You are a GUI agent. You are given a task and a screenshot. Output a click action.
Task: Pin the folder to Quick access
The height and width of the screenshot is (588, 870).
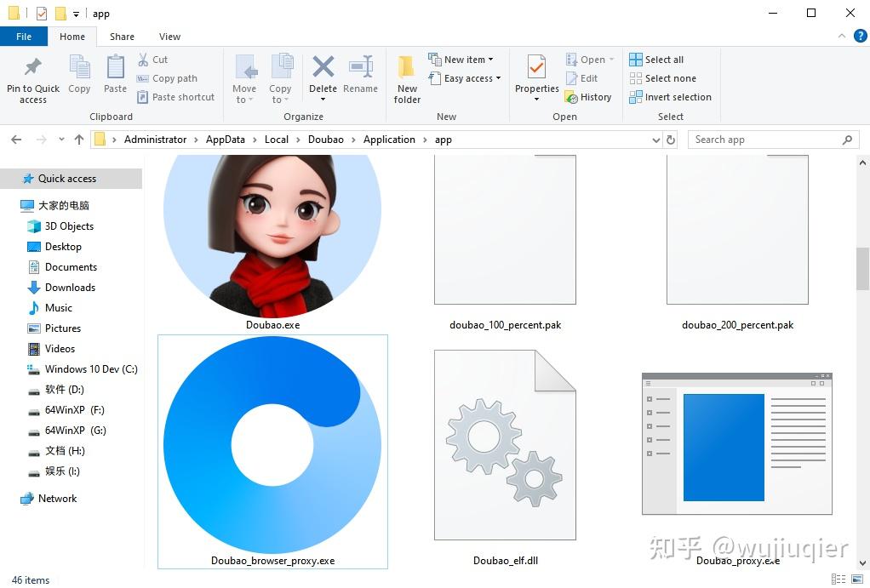(32, 79)
